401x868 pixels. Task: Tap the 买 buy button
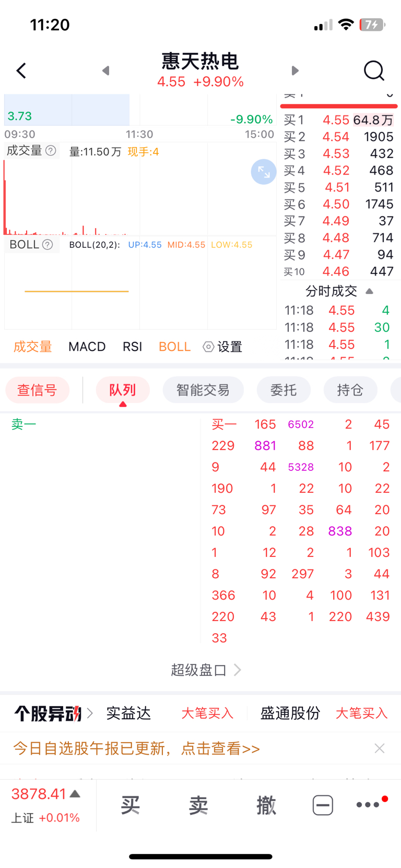pyautogui.click(x=131, y=805)
